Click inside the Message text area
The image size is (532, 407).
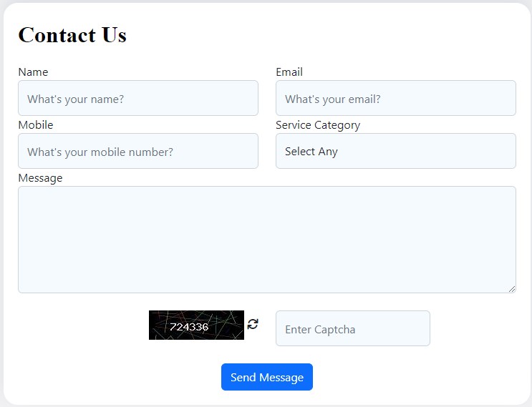266,240
